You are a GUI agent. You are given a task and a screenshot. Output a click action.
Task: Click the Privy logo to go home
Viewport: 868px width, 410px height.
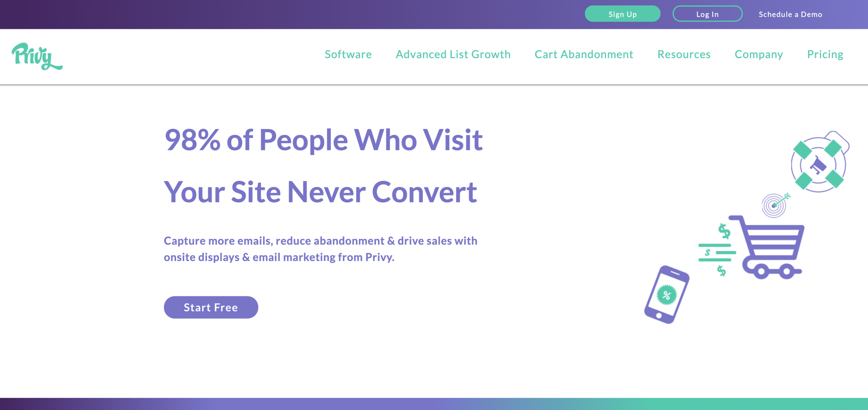37,55
